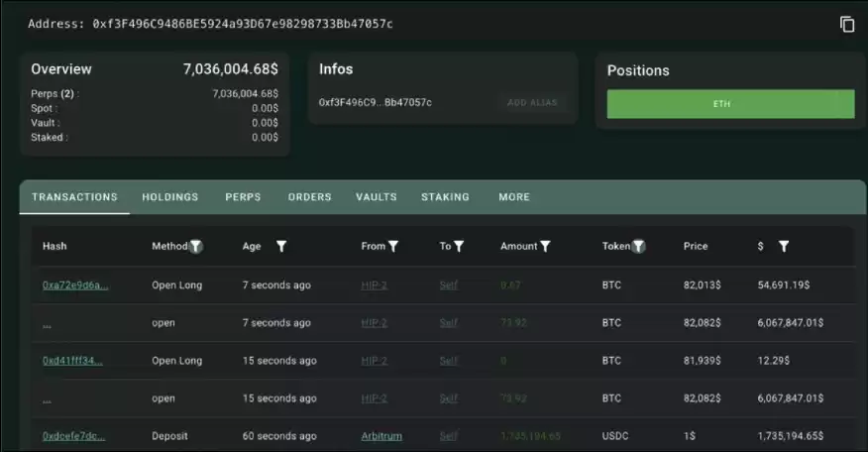Open the Age column filter
The image size is (868, 452).
[x=281, y=247]
